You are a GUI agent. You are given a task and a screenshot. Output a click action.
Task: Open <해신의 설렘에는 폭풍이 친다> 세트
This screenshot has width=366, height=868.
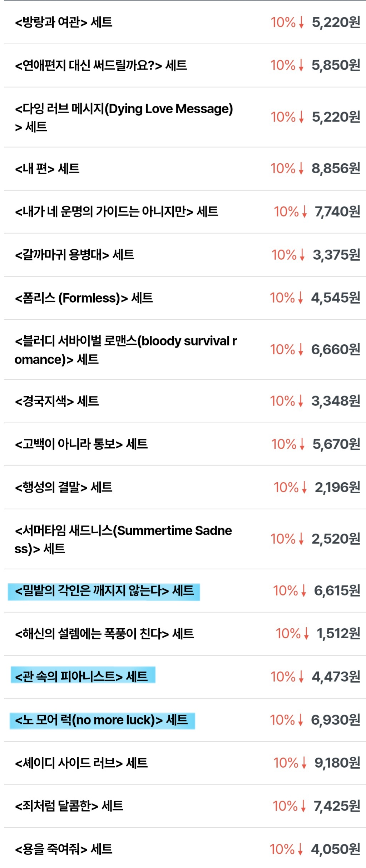point(104,634)
